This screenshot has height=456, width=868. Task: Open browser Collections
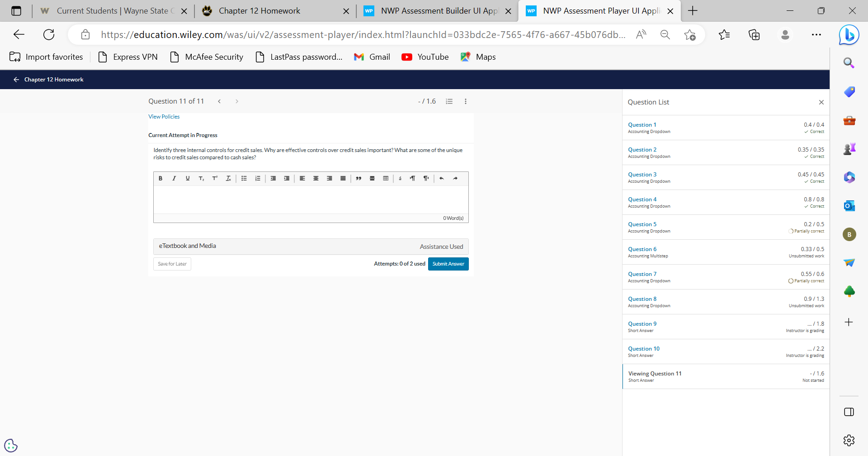(754, 34)
